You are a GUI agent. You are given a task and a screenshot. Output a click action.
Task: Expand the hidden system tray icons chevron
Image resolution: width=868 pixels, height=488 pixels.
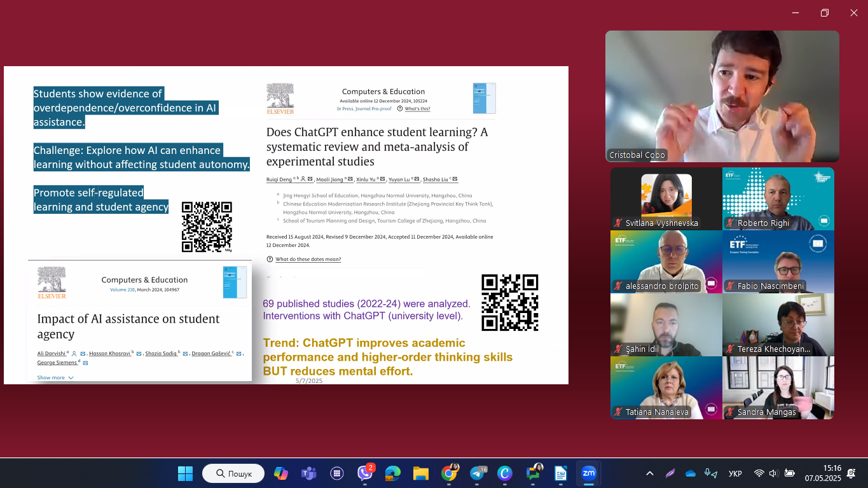649,473
